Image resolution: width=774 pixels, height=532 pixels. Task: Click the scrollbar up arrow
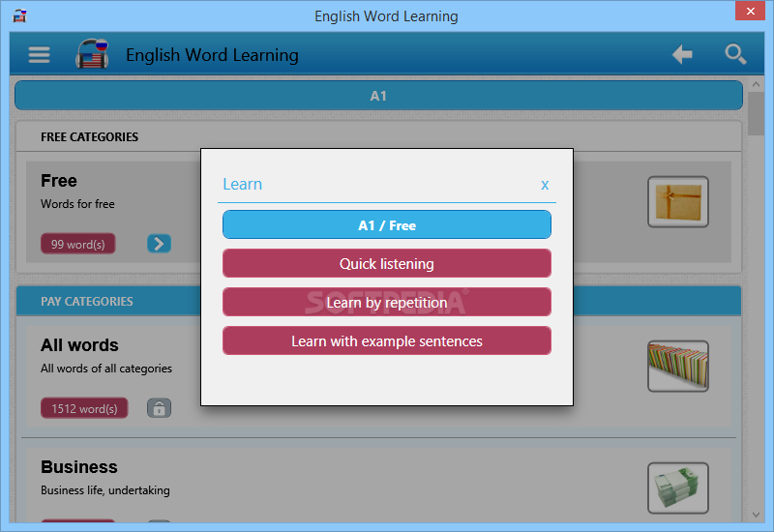pos(756,84)
